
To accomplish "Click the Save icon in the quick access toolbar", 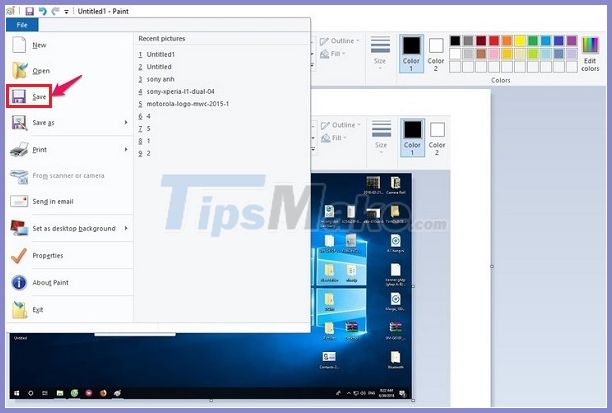I will [30, 11].
